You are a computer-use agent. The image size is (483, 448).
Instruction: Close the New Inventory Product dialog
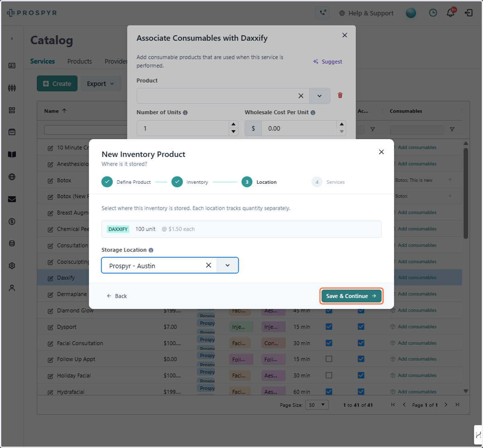pos(381,152)
